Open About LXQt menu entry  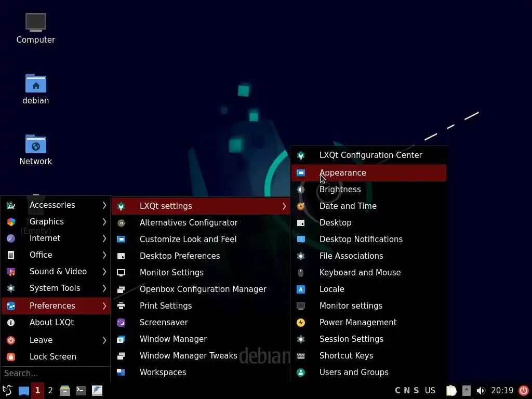point(56,323)
